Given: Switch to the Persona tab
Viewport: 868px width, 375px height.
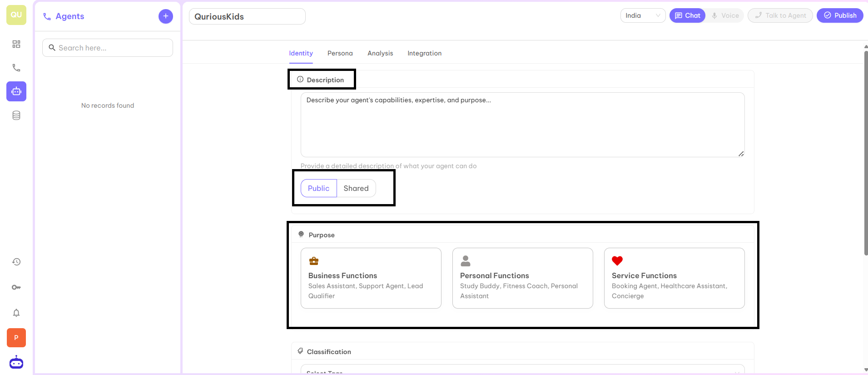Looking at the screenshot, I should tap(340, 53).
